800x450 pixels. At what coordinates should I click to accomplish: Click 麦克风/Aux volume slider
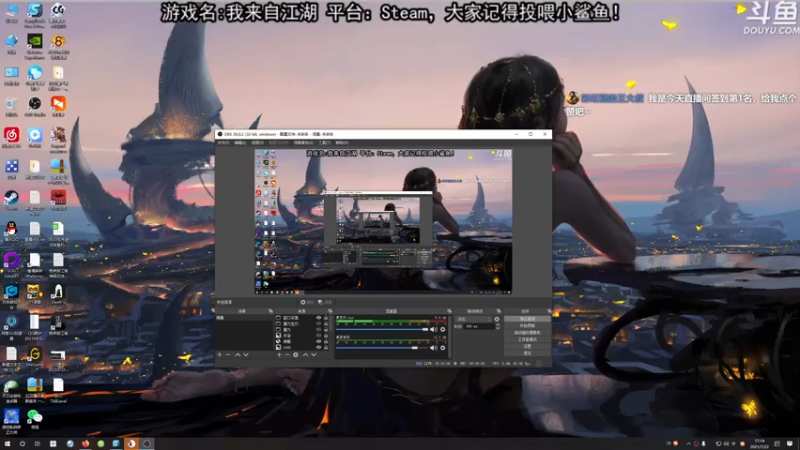click(382, 330)
